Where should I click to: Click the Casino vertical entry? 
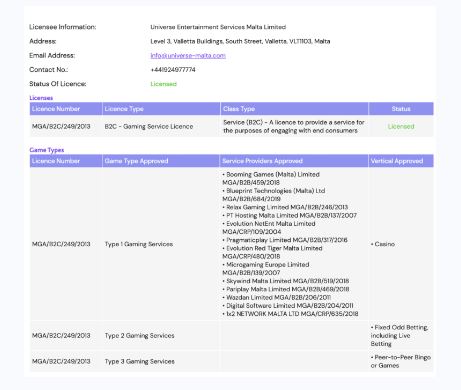tap(383, 244)
